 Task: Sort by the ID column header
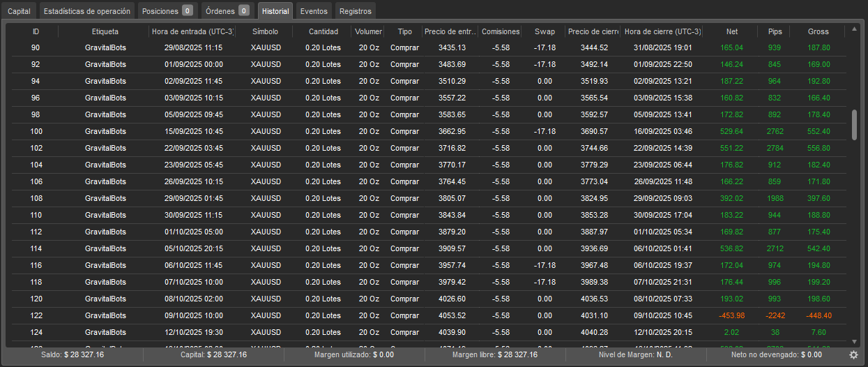[x=36, y=31]
